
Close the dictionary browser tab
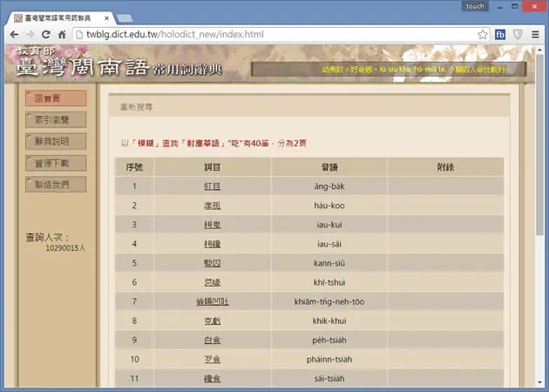(x=106, y=17)
